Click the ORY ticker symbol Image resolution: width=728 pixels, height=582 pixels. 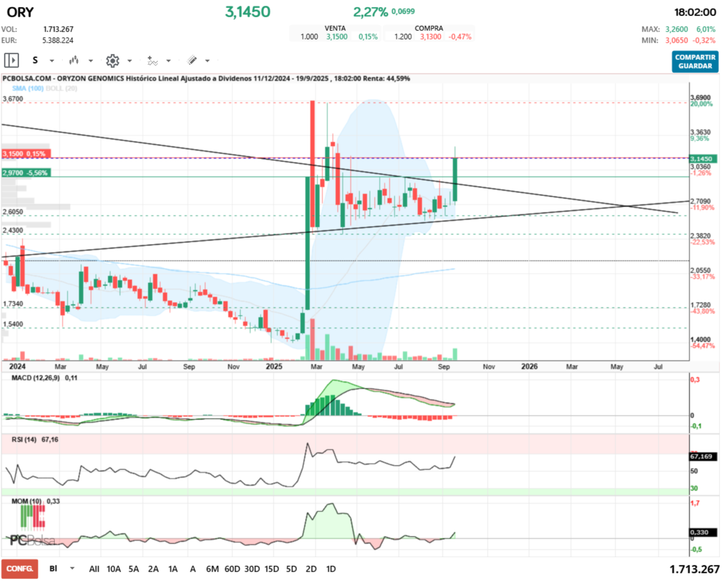pos(20,12)
